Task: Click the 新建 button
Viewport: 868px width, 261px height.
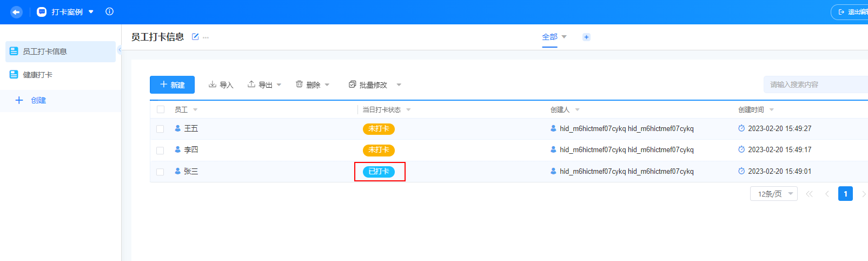Action: pyautogui.click(x=172, y=84)
